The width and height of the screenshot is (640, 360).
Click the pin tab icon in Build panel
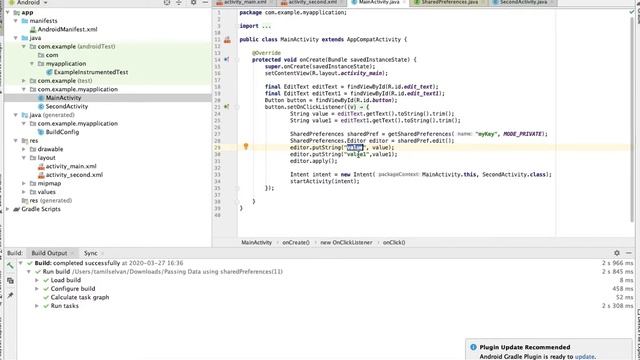tap(10, 295)
